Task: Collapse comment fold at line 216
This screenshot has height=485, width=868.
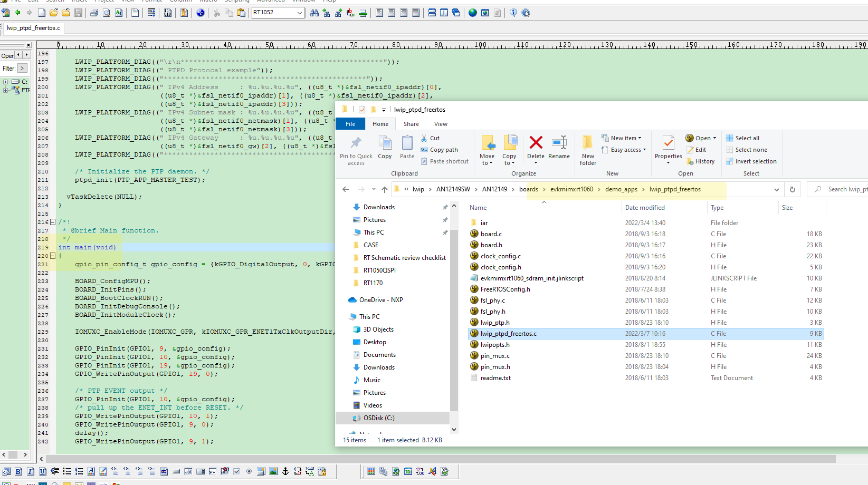Action: pyautogui.click(x=53, y=222)
